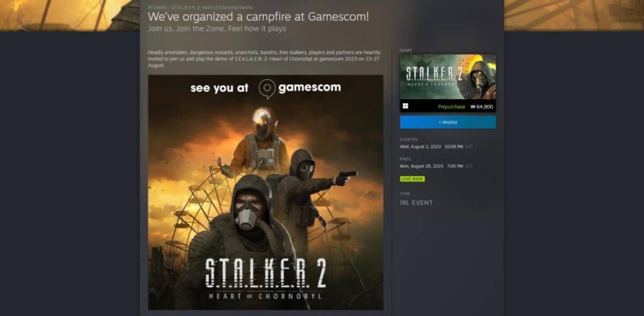
Task: Click the S.T.A.L.K.E.R. 2 logo in the poster
Action: (266, 279)
